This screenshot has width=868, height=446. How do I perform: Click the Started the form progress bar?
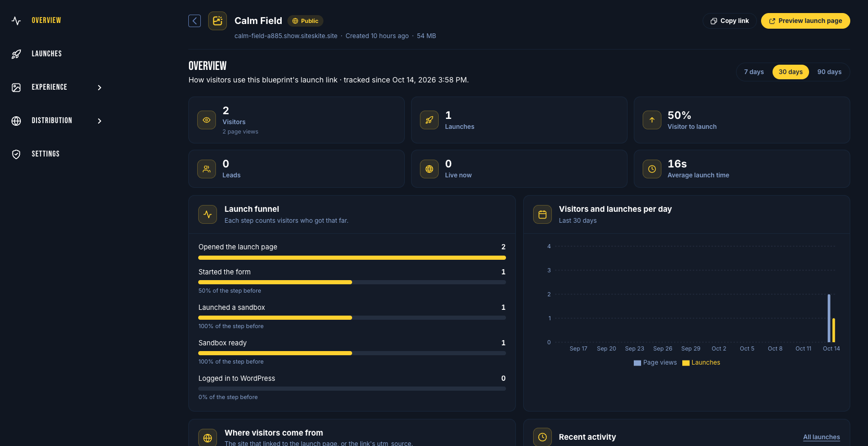pos(352,282)
